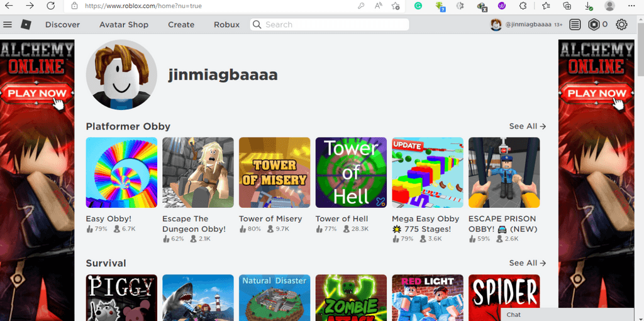644x321 pixels.
Task: Click the search magnifier icon
Action: (x=257, y=24)
